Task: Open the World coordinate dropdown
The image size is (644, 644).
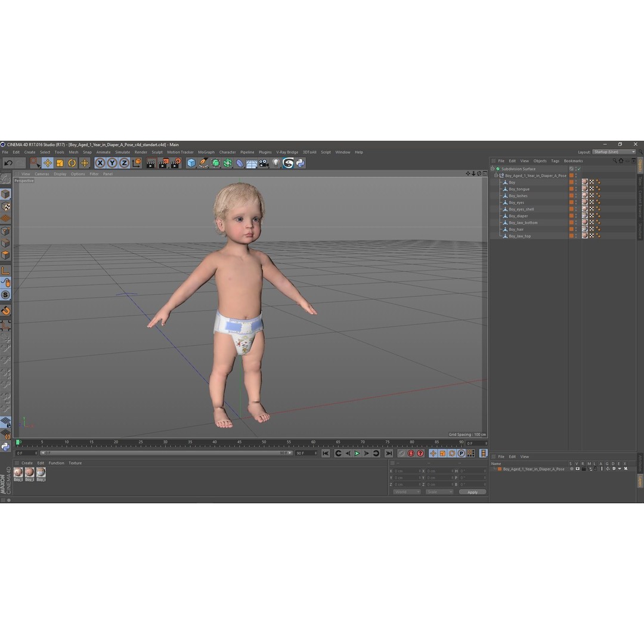Action: [407, 492]
